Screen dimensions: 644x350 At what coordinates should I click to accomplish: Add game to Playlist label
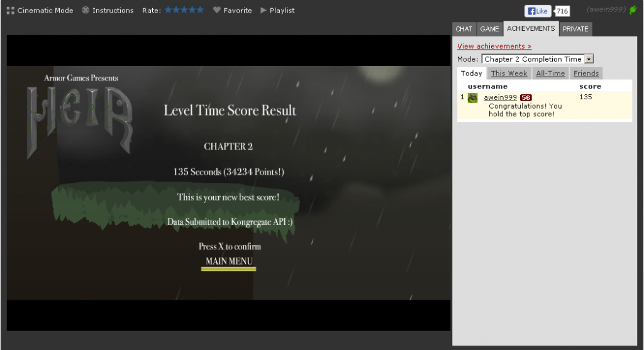click(282, 11)
